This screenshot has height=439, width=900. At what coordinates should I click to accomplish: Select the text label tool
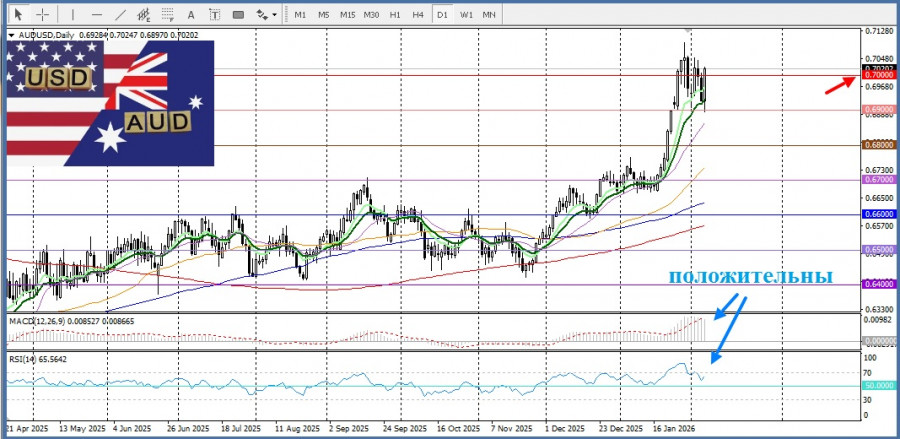[x=216, y=15]
